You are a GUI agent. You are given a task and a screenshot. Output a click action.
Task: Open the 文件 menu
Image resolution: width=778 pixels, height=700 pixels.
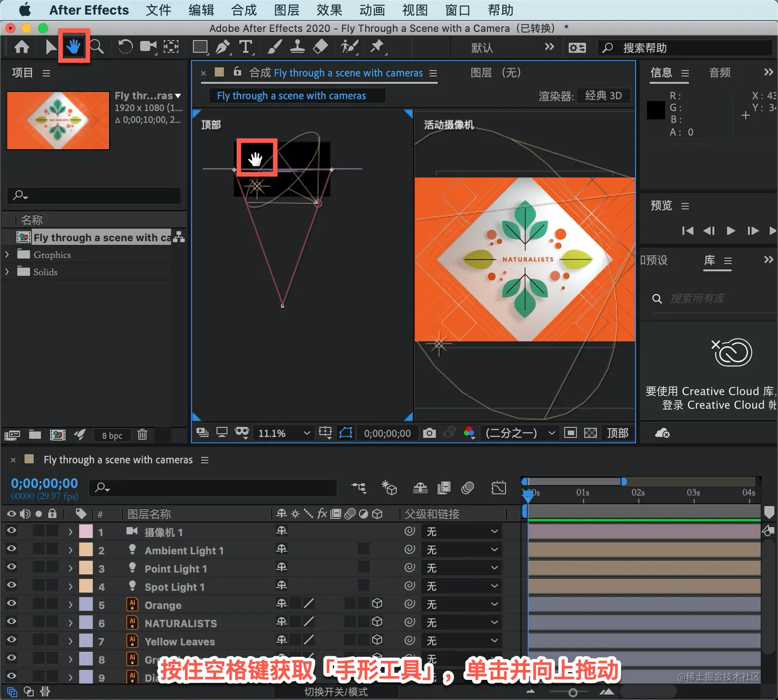[158, 10]
